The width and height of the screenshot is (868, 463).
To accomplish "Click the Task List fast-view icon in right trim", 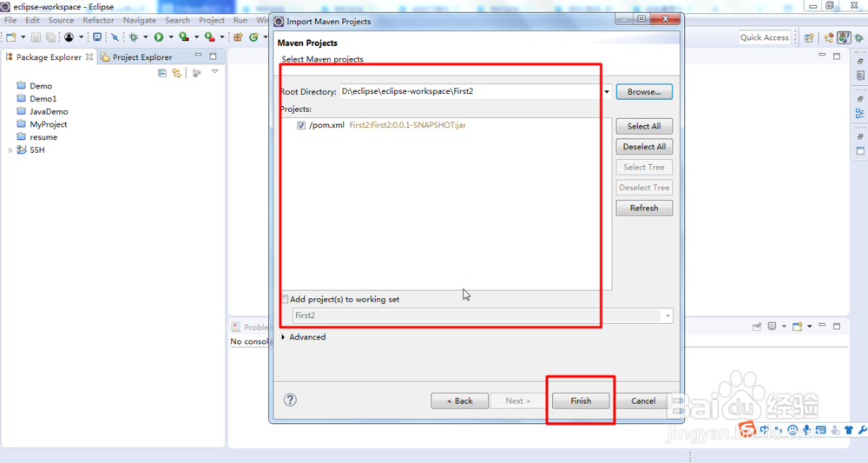I will [859, 76].
